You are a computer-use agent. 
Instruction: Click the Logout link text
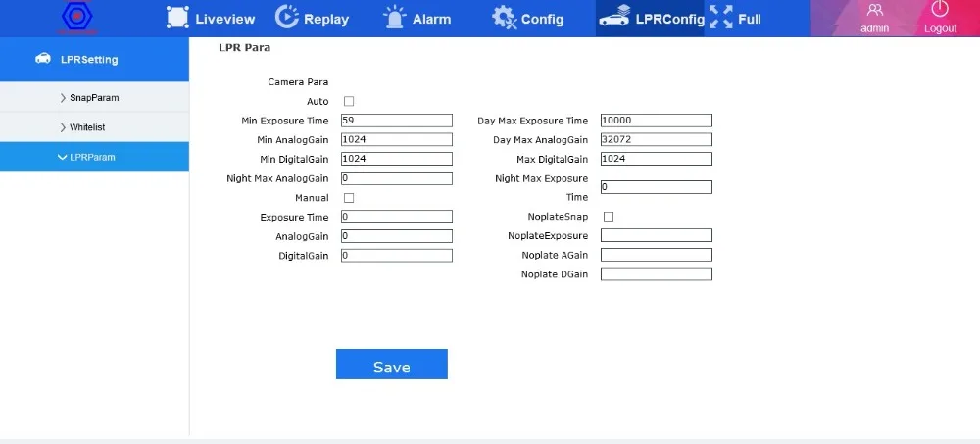(940, 28)
